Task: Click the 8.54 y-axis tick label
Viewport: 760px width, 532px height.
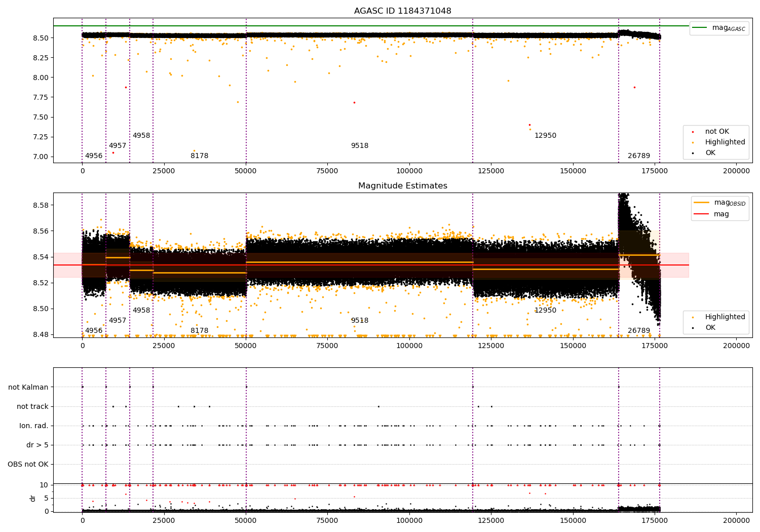Action: coord(42,257)
